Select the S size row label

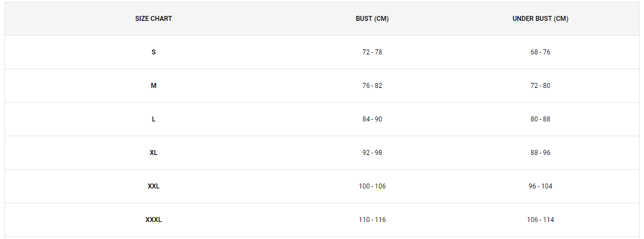pos(154,52)
